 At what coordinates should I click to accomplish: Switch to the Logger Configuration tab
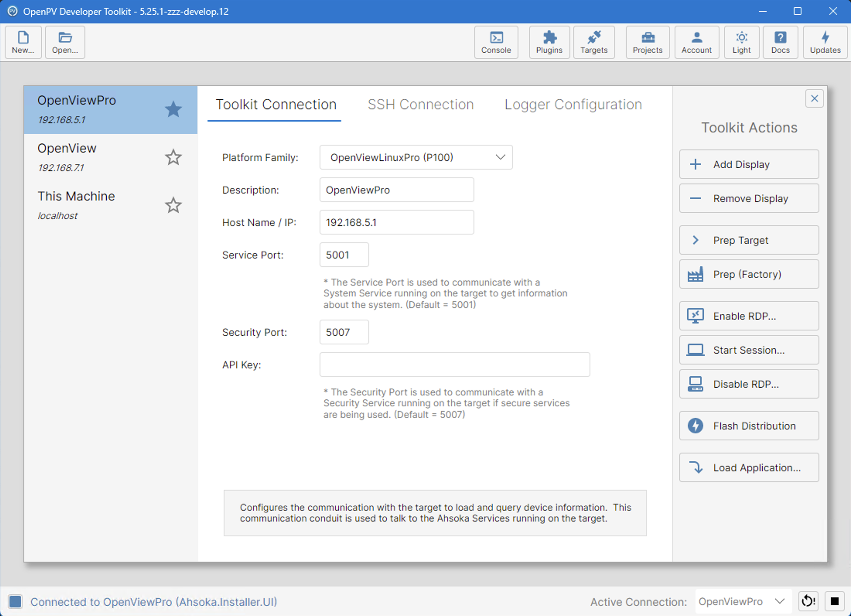[573, 104]
